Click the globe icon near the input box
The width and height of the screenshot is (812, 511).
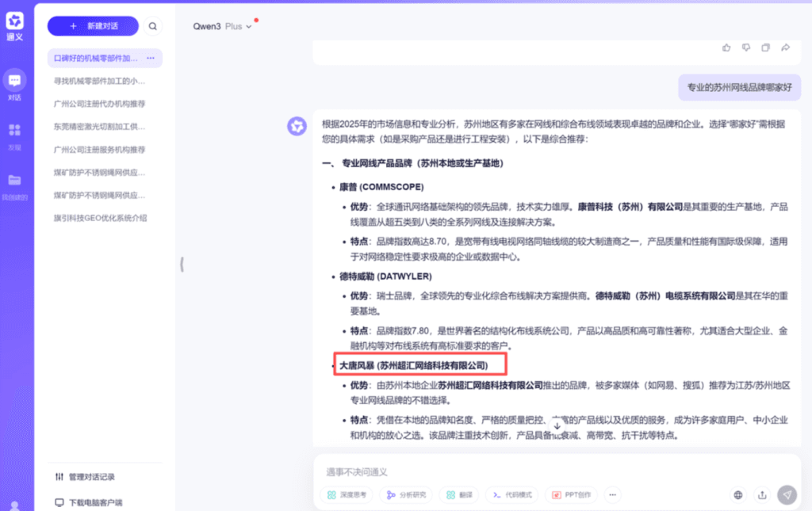(737, 494)
